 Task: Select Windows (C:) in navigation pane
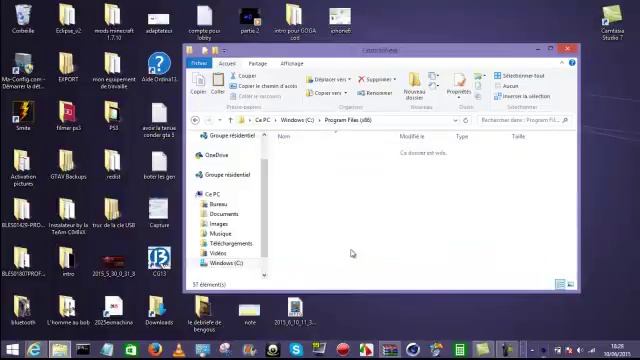point(222,263)
